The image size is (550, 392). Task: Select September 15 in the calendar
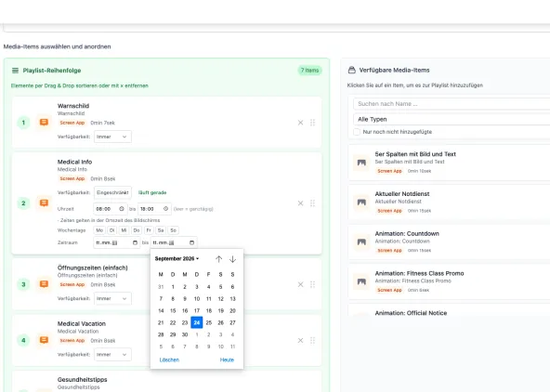tap(173, 310)
